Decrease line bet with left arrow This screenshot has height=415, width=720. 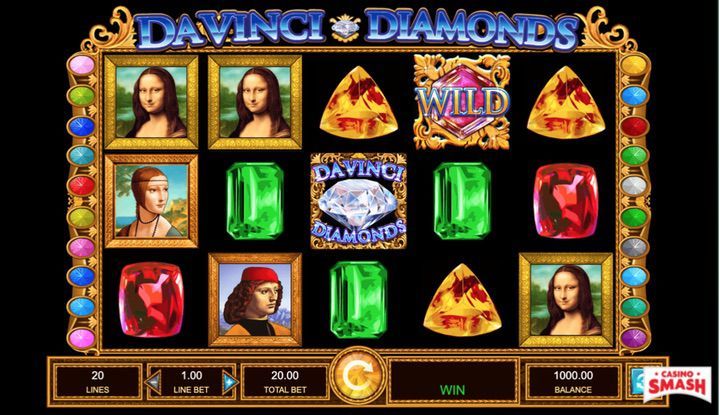(153, 381)
